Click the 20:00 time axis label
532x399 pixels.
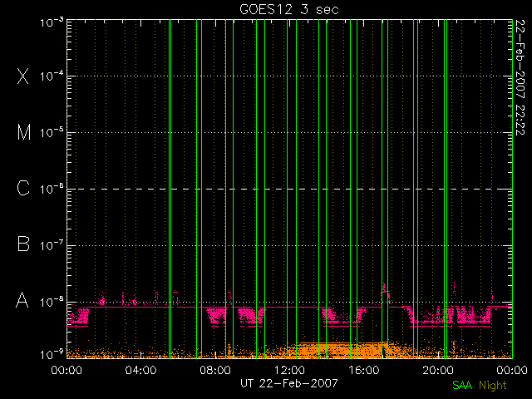(438, 370)
